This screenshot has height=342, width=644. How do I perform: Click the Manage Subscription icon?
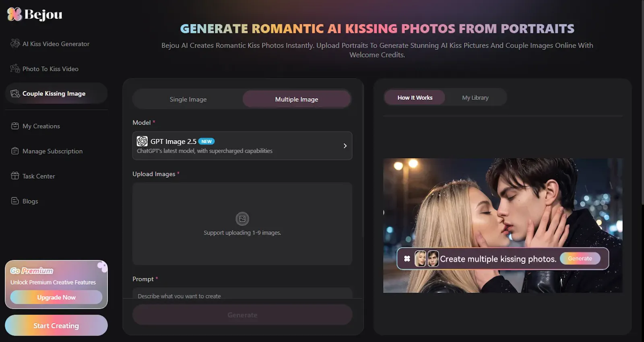pyautogui.click(x=15, y=151)
